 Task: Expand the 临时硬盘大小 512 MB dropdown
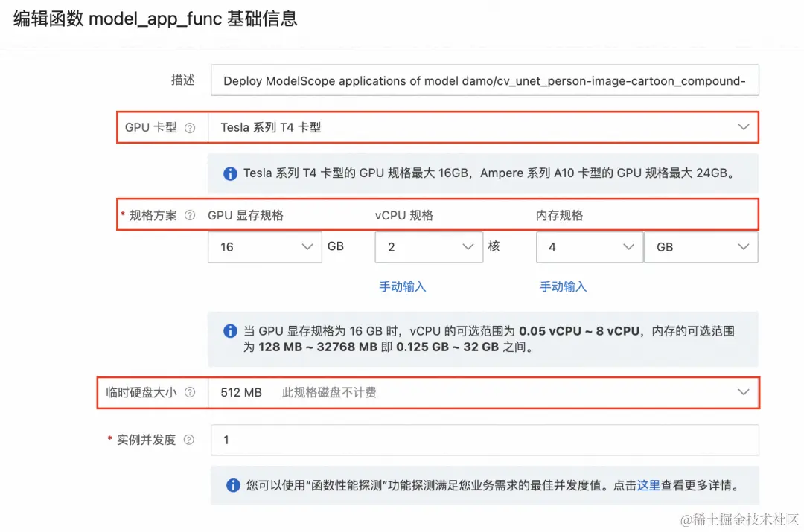pos(483,393)
